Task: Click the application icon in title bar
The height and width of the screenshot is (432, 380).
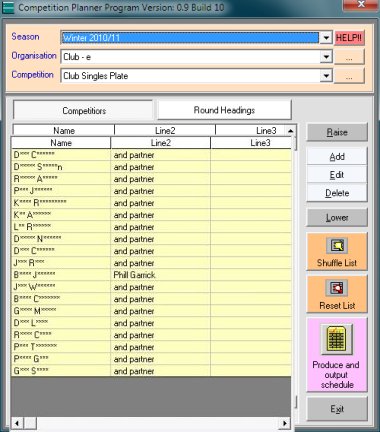Action: (8, 7)
